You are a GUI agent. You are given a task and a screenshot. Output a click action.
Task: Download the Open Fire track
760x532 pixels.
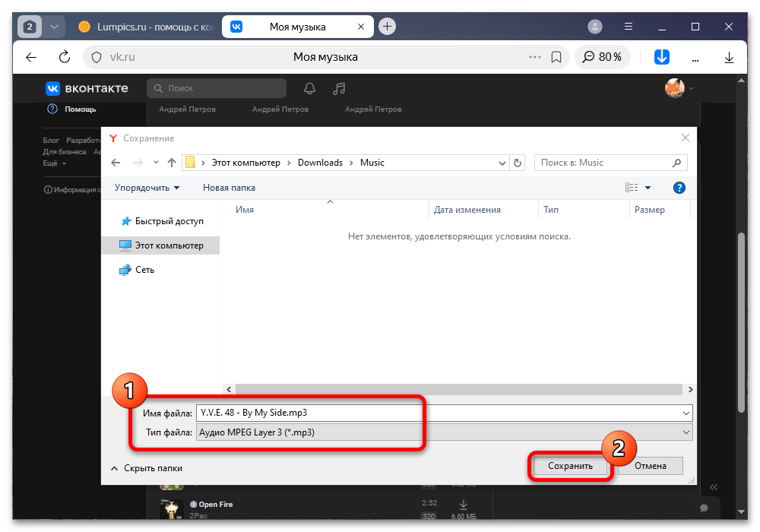point(464,505)
